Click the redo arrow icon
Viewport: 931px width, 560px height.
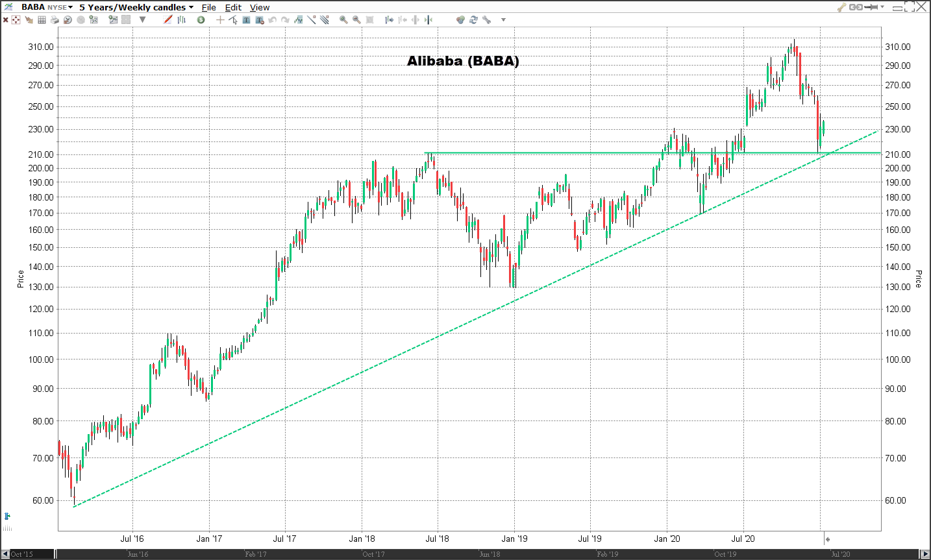pyautogui.click(x=285, y=20)
